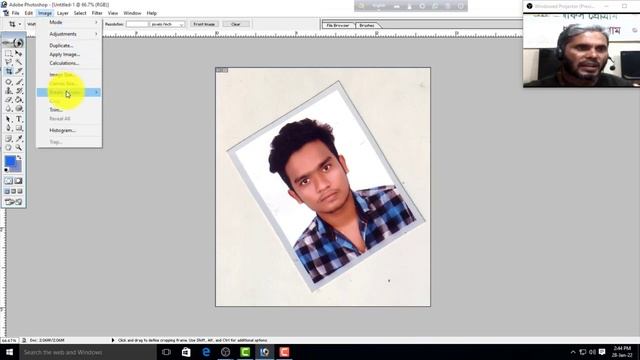Show hidden system tray icons chevron

click(573, 352)
